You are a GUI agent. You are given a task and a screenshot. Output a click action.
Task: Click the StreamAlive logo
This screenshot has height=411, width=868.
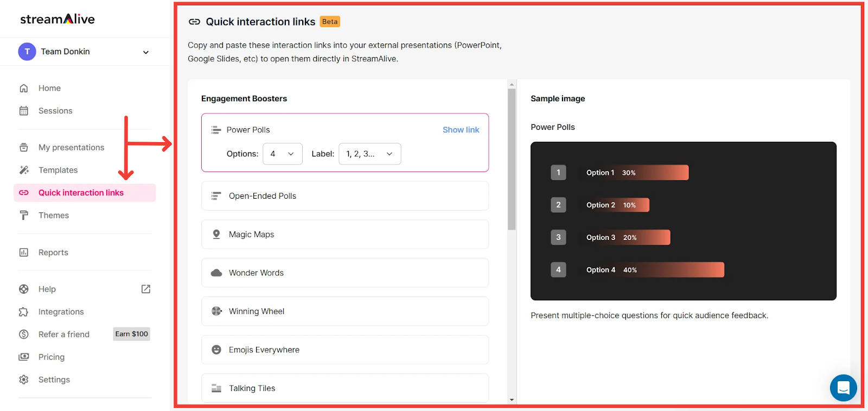[58, 19]
